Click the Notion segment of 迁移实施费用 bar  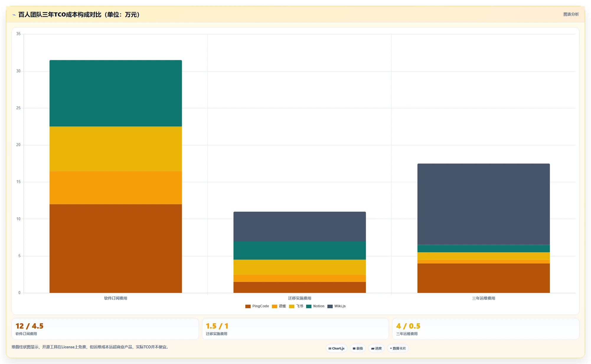click(300, 250)
